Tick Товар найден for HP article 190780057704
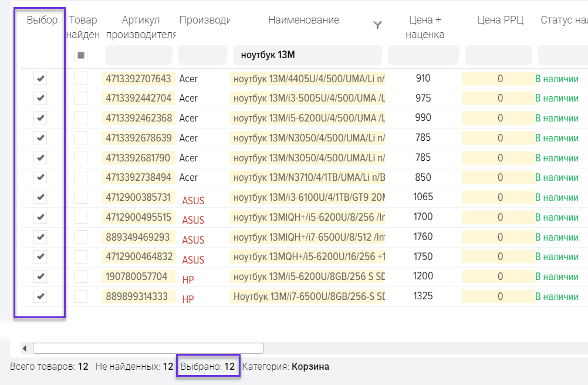This screenshot has height=385, width=588. pyautogui.click(x=81, y=276)
